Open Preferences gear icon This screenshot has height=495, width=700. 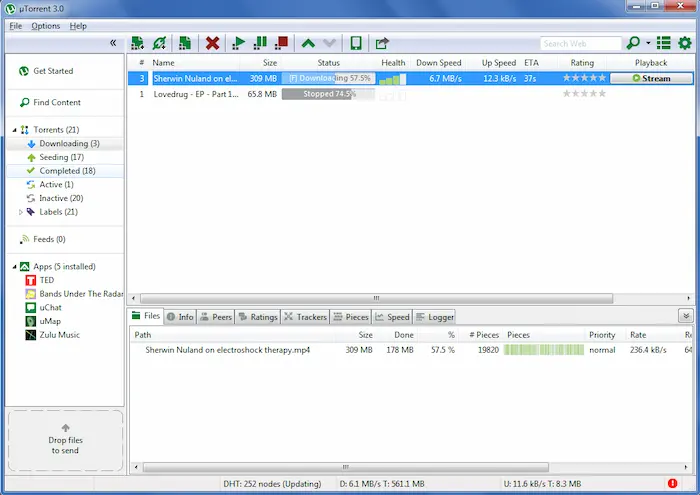tap(685, 43)
